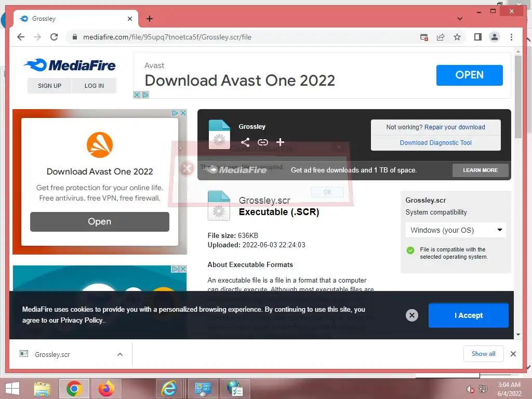The width and height of the screenshot is (532, 399).
Task: Accept cookies with I Accept button
Action: click(468, 315)
